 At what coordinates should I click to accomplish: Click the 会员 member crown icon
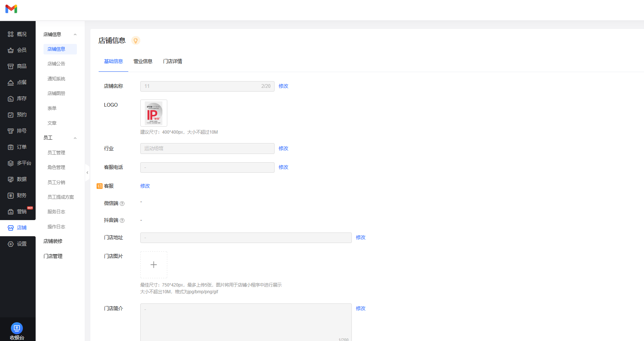11,50
